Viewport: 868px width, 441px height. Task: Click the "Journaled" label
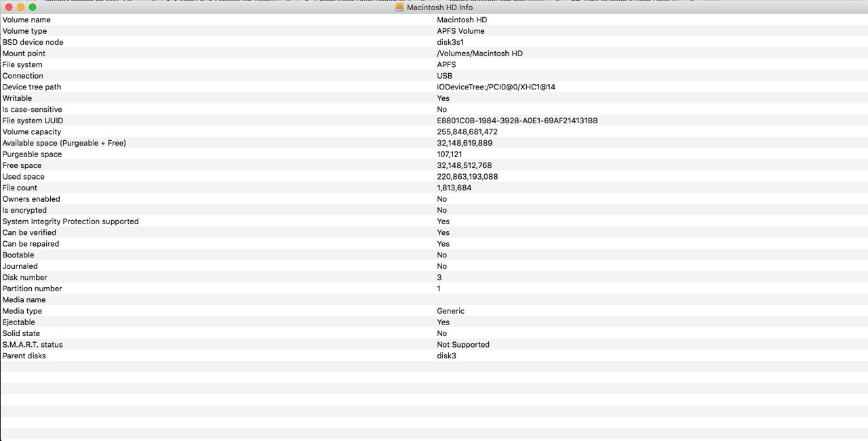point(20,266)
